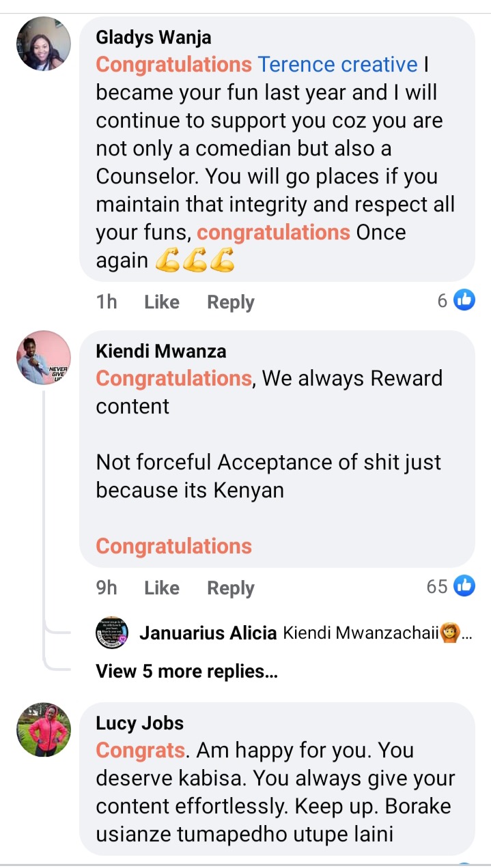The image size is (491, 868).
Task: Open Lucy Jobs name link
Action: click(x=140, y=723)
